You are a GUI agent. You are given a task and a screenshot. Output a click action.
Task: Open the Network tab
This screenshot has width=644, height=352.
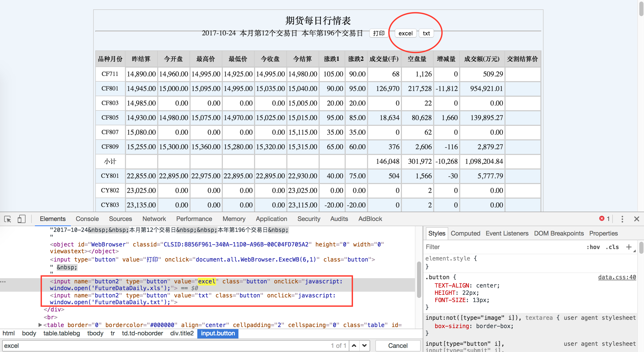click(x=154, y=219)
